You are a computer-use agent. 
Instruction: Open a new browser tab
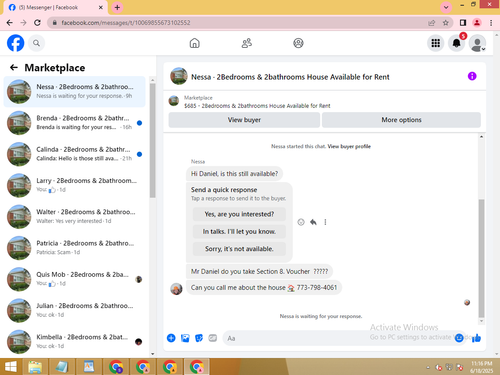point(117,7)
